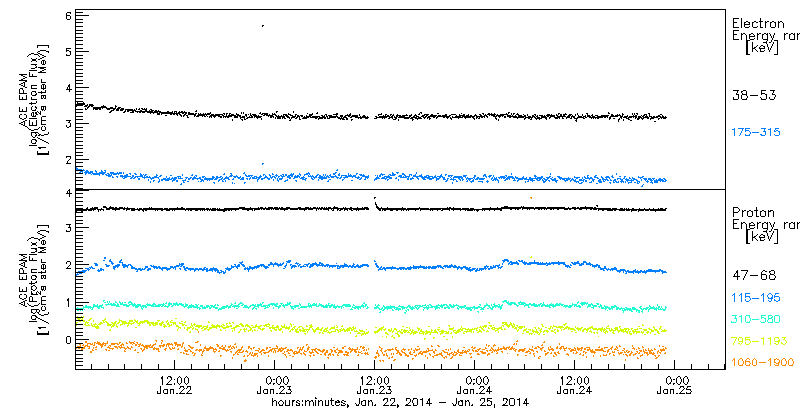Click the 0:00 Jan.25 time axis label

(x=675, y=385)
